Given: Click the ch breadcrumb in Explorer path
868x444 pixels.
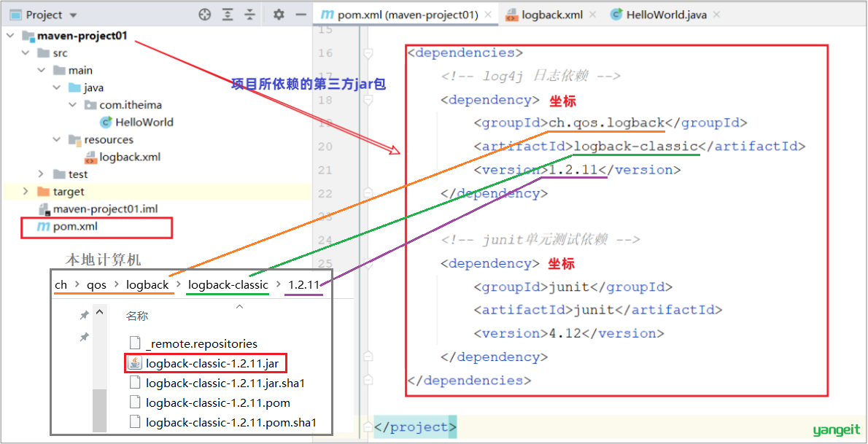Looking at the screenshot, I should coord(61,284).
